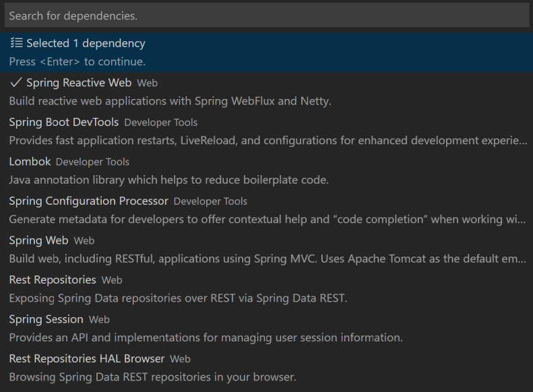This screenshot has width=533, height=392.
Task: Confirm the Selected 1 dependency row to continue
Action: [267, 53]
